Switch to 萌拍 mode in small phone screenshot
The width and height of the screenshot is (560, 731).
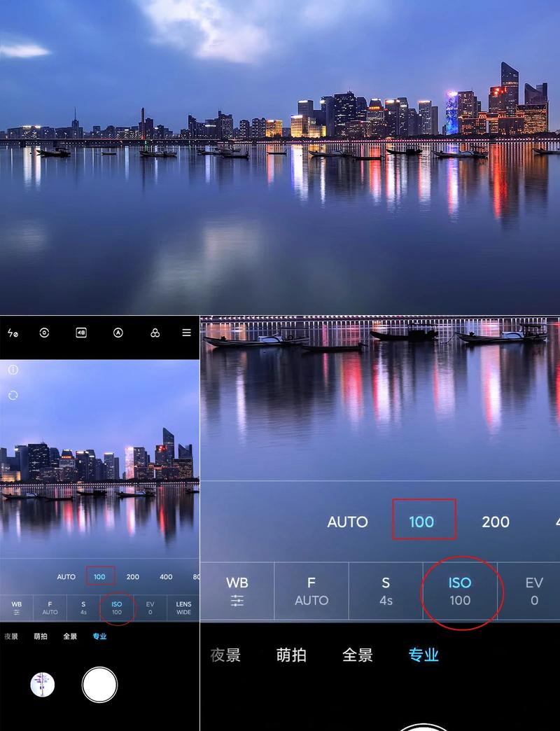pyautogui.click(x=41, y=636)
